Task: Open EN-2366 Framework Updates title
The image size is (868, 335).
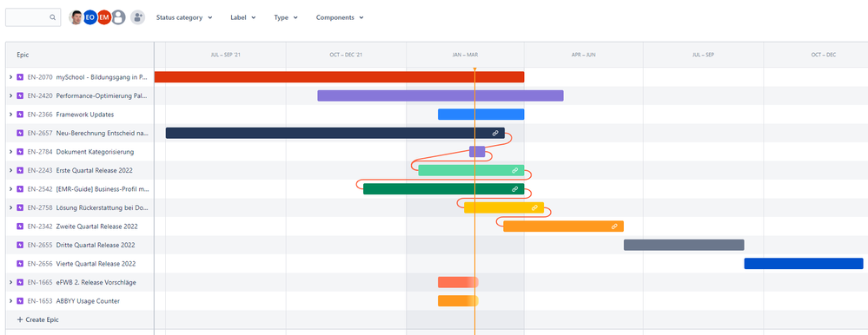Action: coord(85,115)
